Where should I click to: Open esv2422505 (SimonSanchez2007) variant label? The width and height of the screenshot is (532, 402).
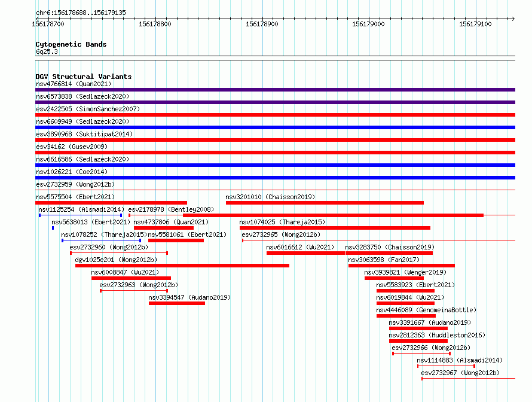[x=88, y=109]
